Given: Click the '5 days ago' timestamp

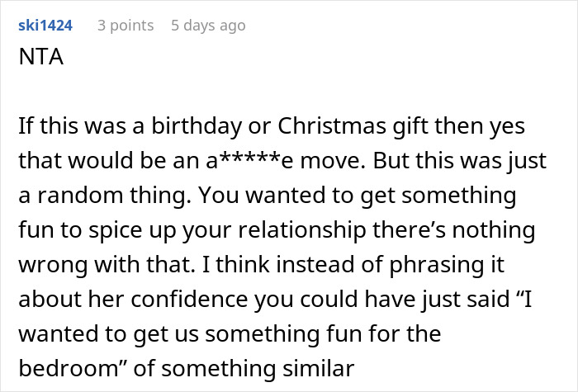Looking at the screenshot, I should click(208, 26).
